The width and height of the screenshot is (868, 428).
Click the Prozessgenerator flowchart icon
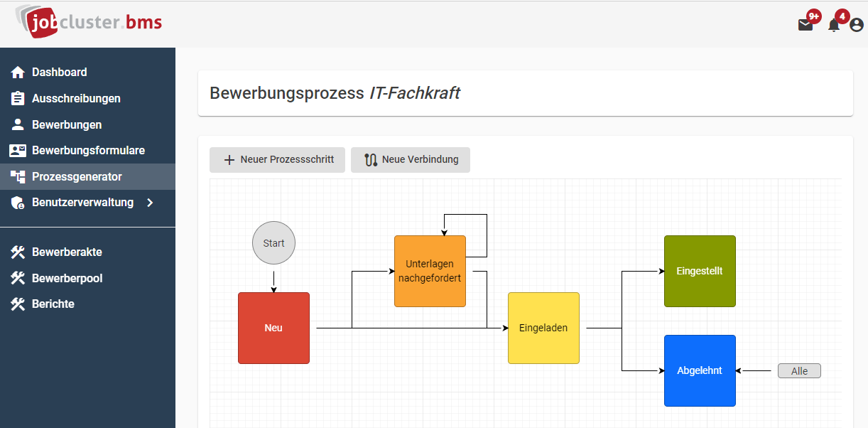click(x=16, y=176)
